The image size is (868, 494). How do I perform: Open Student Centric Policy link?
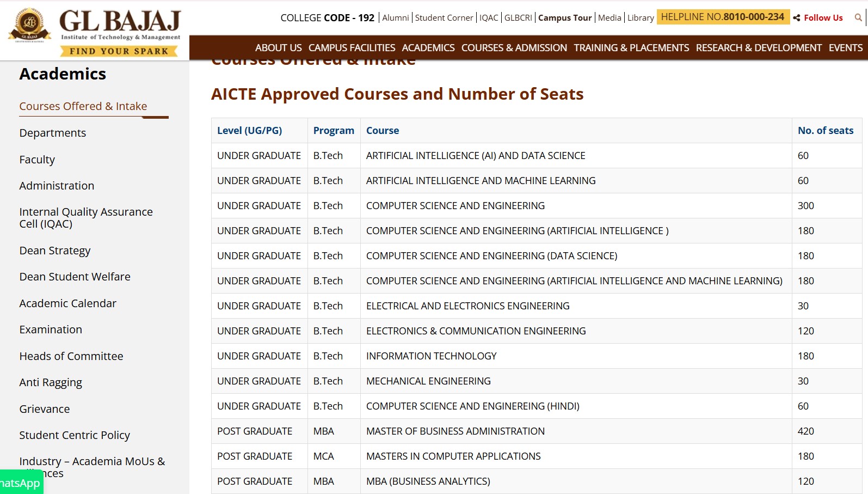(x=75, y=435)
